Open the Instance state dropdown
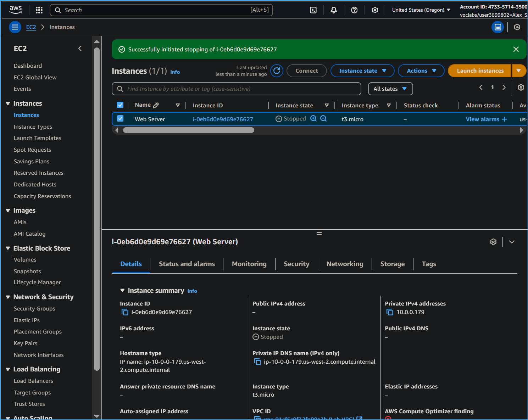 [362, 71]
